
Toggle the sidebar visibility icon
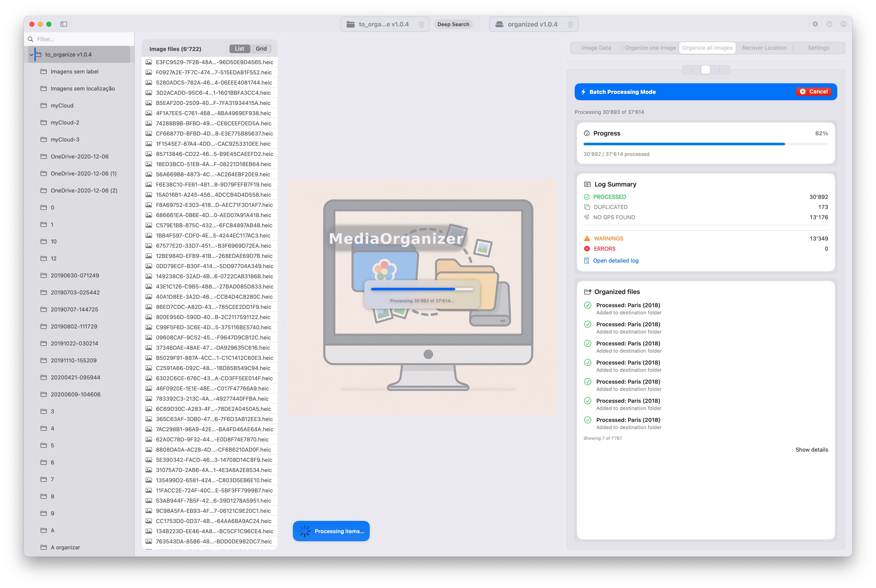tap(64, 24)
